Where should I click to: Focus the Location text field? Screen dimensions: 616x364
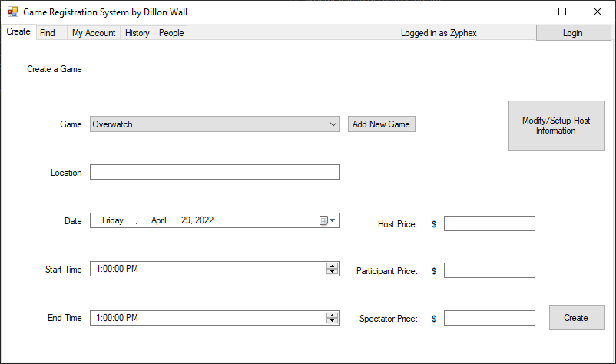tap(215, 172)
